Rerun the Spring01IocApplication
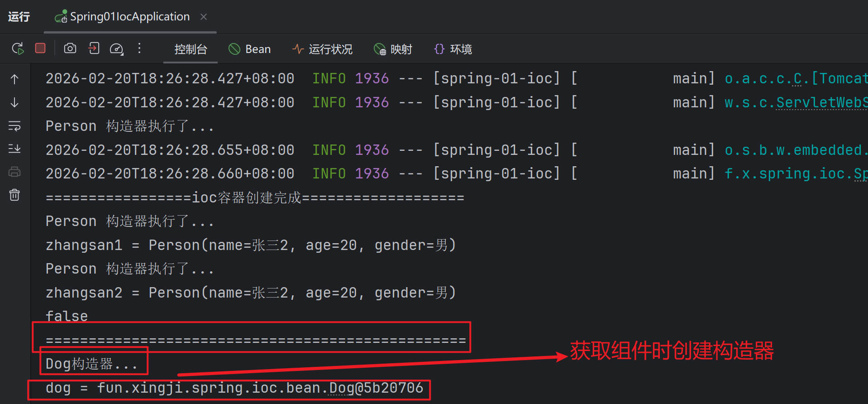Screen dimensions: 868x404 pyautogui.click(x=18, y=48)
